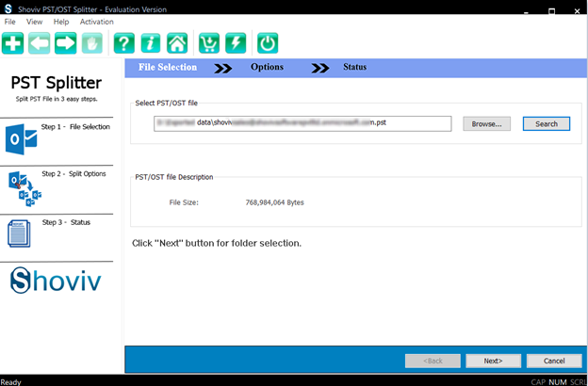
Task: Open the question mark Help icon
Action: tap(124, 43)
